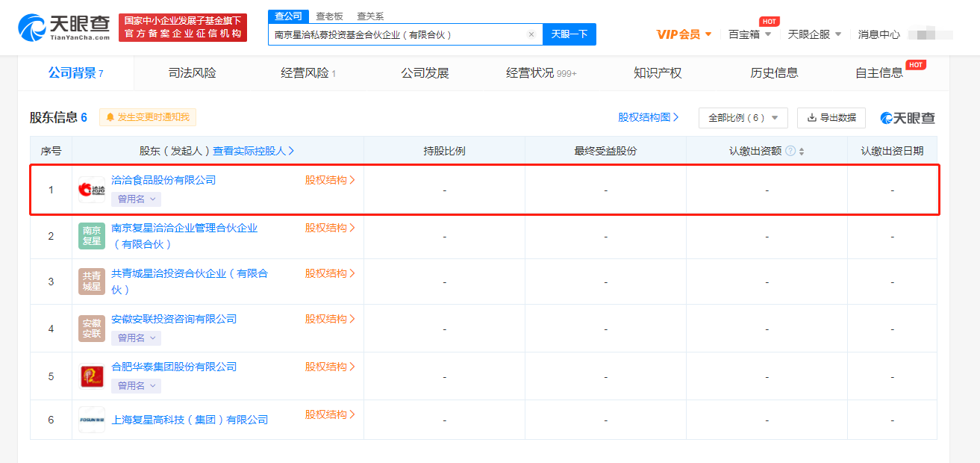This screenshot has width=980, height=463.
Task: Sort by 认缴出资额 using sort arrows
Action: coord(802,151)
